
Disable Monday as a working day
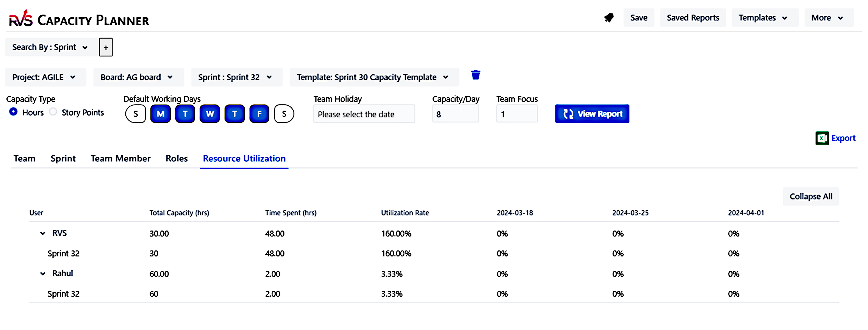160,114
